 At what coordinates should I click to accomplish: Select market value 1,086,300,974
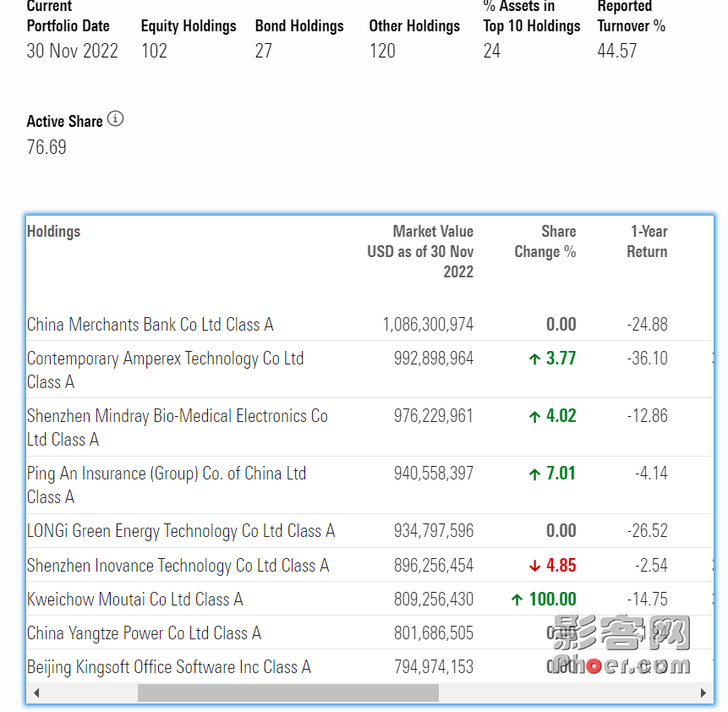(428, 324)
